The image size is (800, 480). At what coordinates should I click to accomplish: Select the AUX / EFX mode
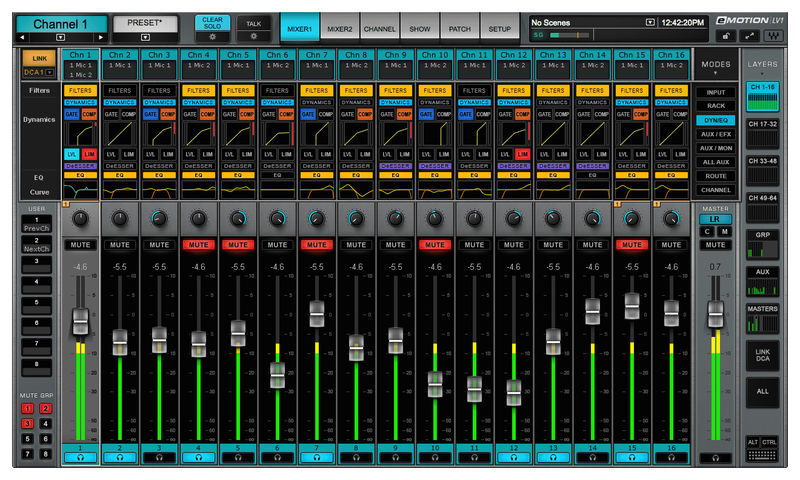[x=716, y=134]
